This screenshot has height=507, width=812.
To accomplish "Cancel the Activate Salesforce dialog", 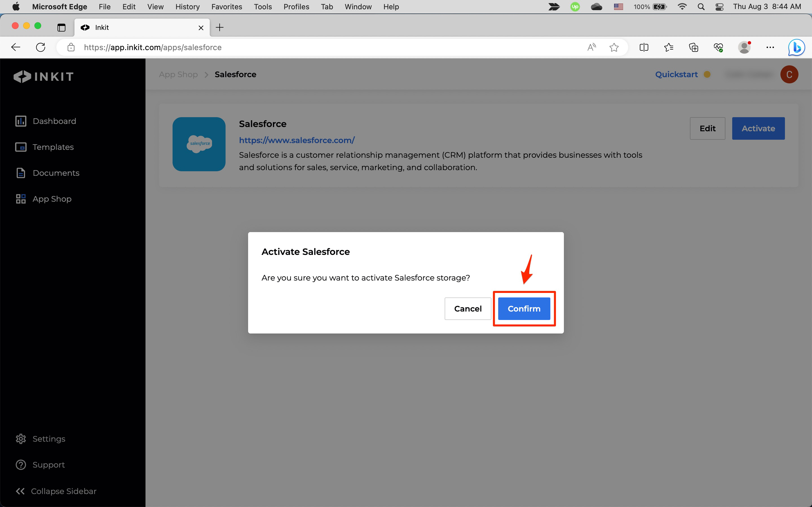I will click(x=467, y=308).
